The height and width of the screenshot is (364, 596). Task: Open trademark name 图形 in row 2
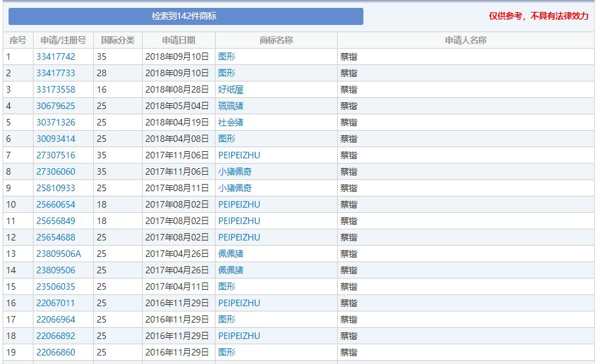[x=227, y=73]
